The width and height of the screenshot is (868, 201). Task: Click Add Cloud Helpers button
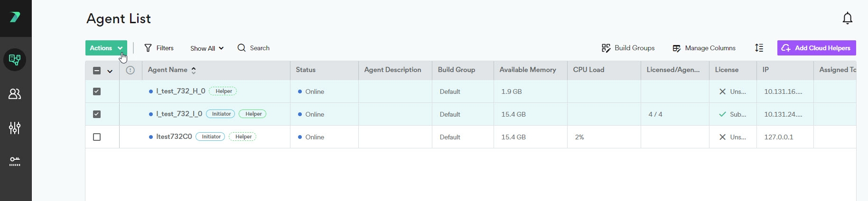(816, 48)
